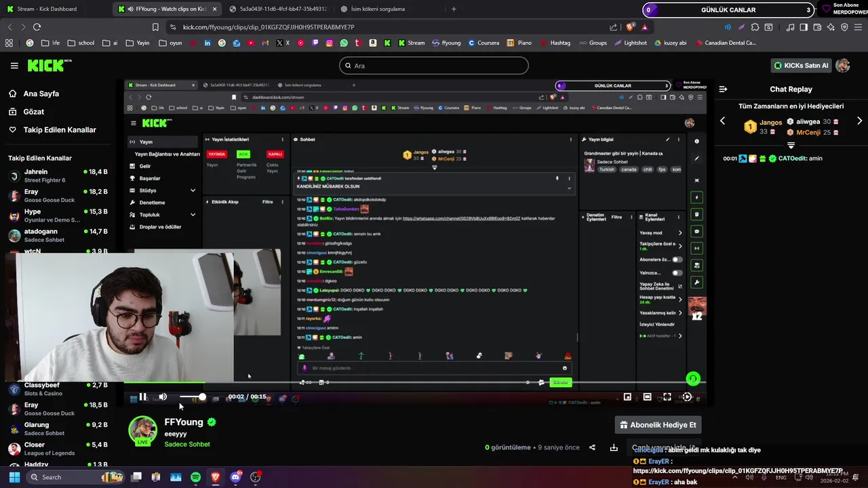Collapse the Chat Replay panel
The image size is (868, 488).
click(x=723, y=89)
